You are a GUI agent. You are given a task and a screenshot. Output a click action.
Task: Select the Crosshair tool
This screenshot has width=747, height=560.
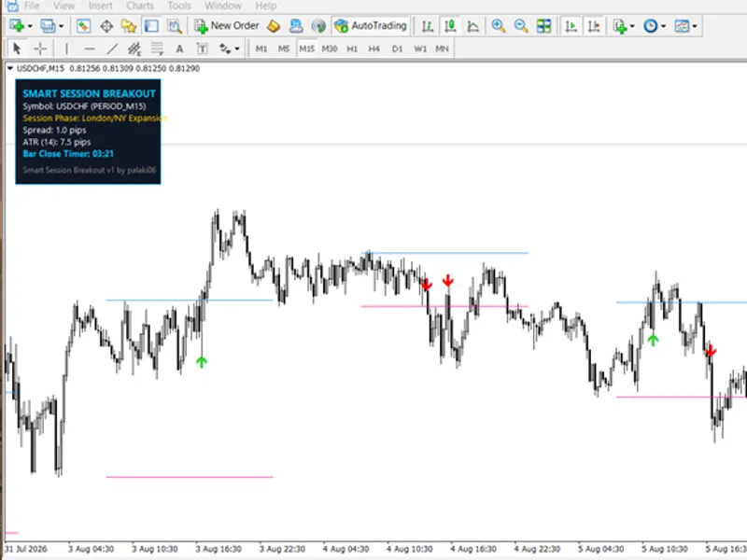[x=40, y=49]
